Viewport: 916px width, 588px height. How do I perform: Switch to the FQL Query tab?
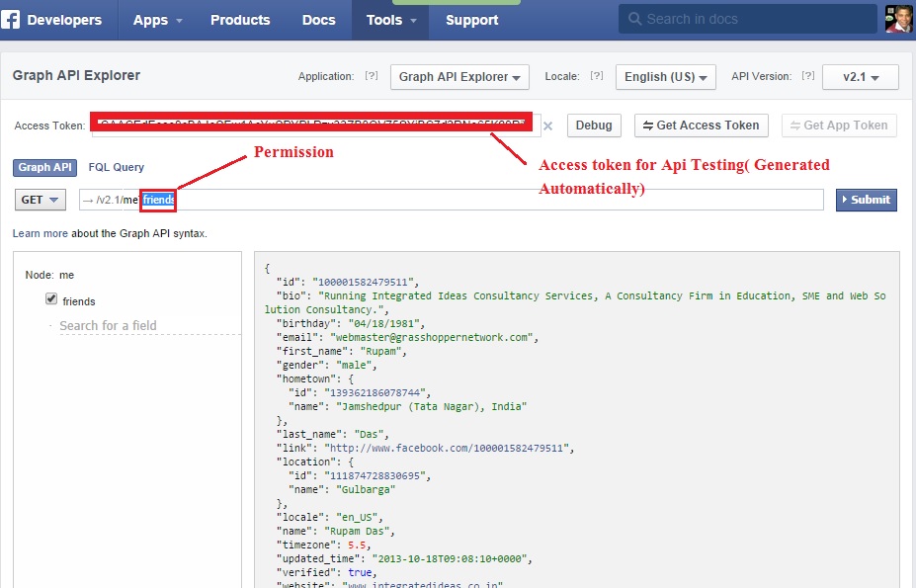click(x=117, y=167)
